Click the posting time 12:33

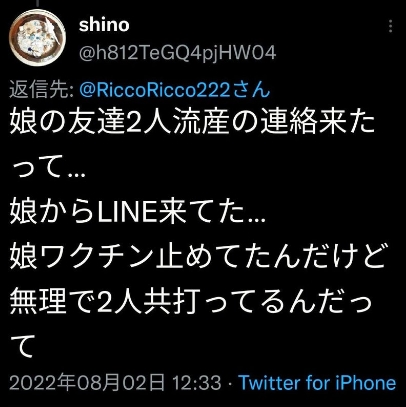click(x=197, y=383)
